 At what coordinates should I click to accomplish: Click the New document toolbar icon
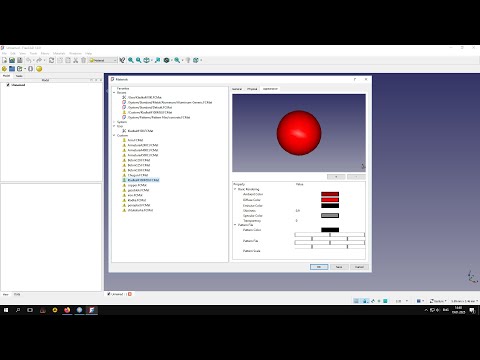(4, 60)
